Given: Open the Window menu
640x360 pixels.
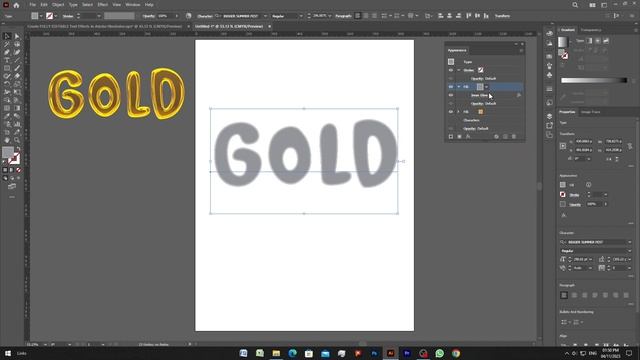Looking at the screenshot, I should 133,5.
